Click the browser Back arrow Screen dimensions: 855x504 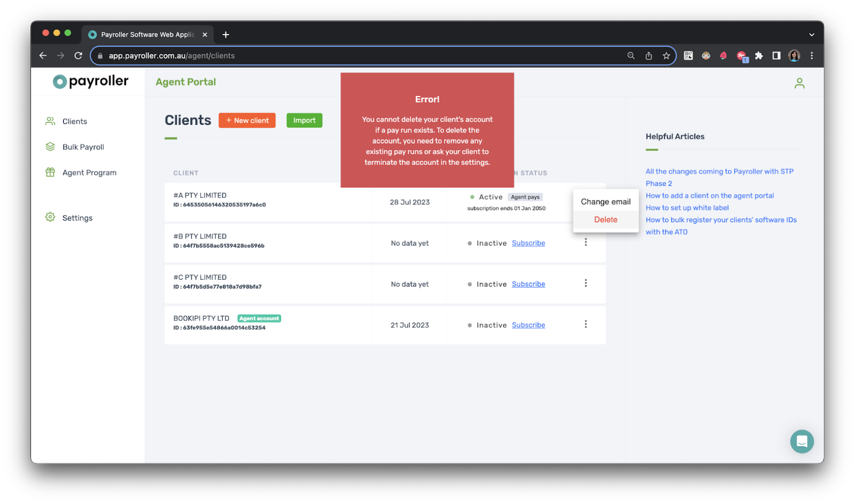[43, 56]
